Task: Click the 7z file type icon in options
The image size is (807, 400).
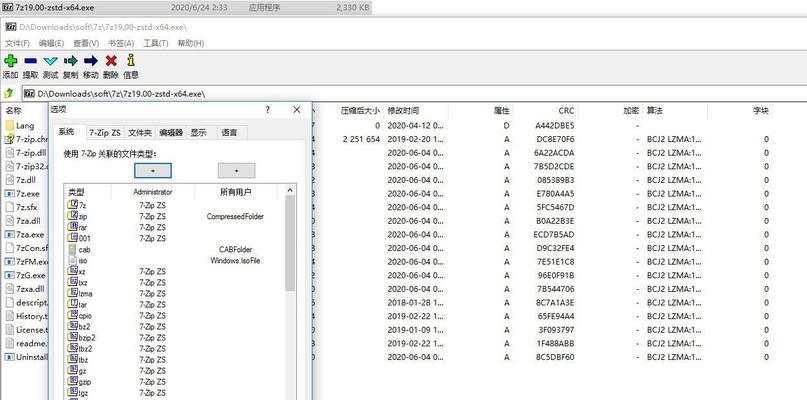Action: [73, 205]
